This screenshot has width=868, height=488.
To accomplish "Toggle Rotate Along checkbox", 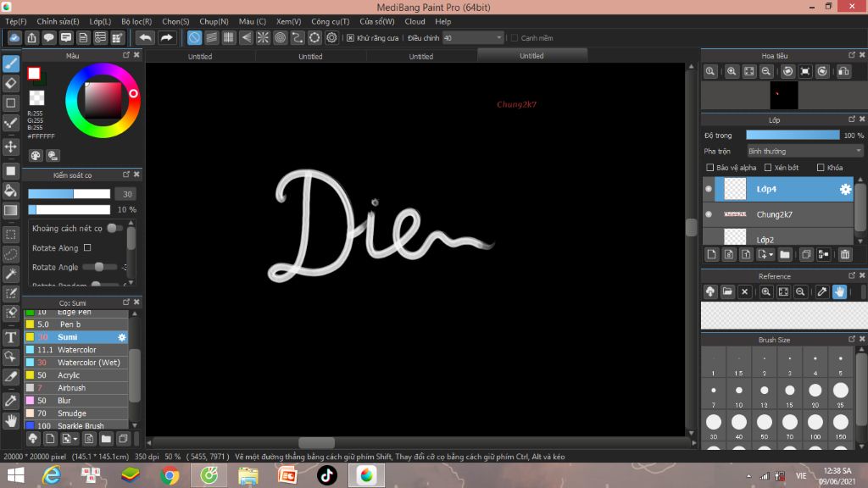I will click(87, 248).
